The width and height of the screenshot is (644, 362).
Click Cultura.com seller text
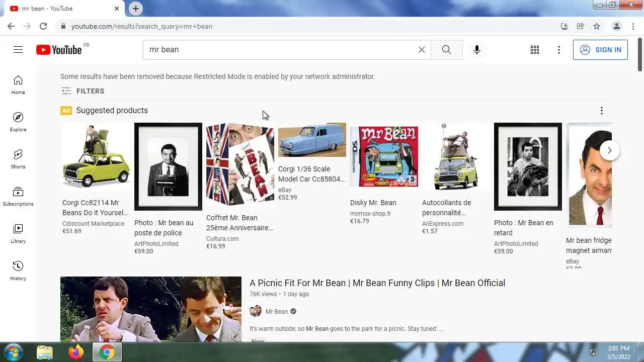coord(222,239)
